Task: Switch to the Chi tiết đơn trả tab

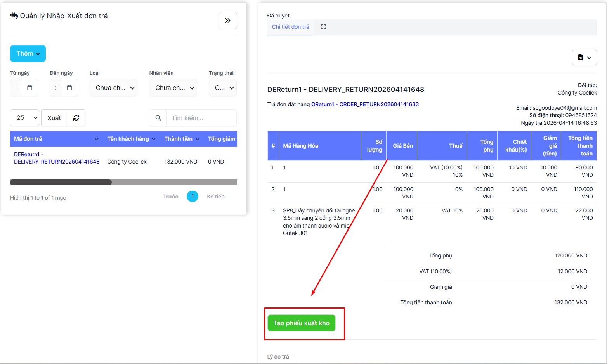Action: 290,27
